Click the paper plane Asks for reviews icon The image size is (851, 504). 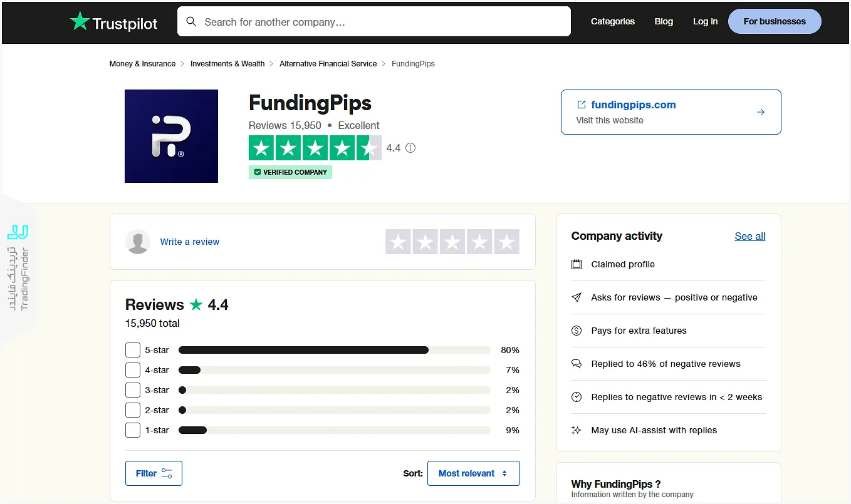tap(577, 297)
